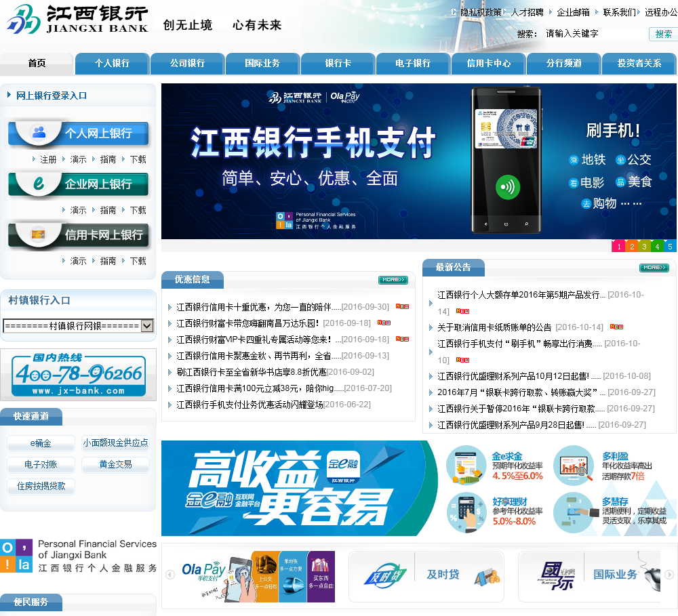Click the 好享理财 calculator icon
Image resolution: width=678 pixels, height=616 pixels.
pyautogui.click(x=466, y=512)
